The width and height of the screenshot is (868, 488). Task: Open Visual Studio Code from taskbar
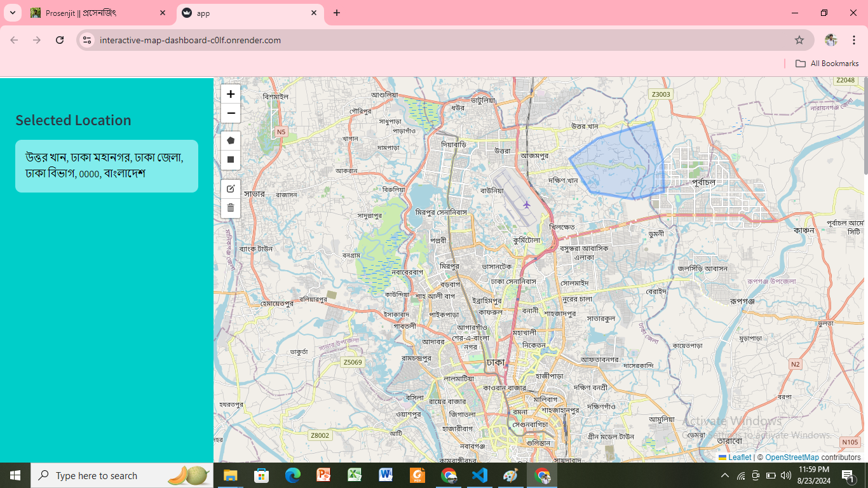tap(480, 475)
